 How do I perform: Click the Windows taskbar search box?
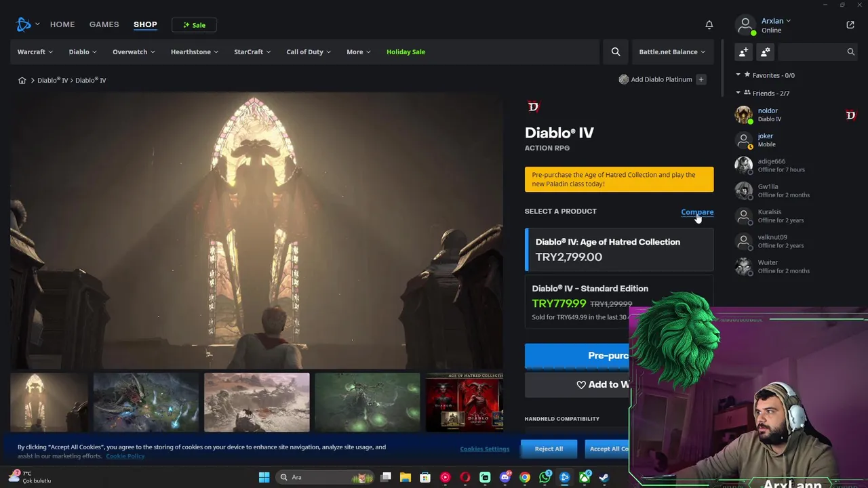(x=325, y=477)
